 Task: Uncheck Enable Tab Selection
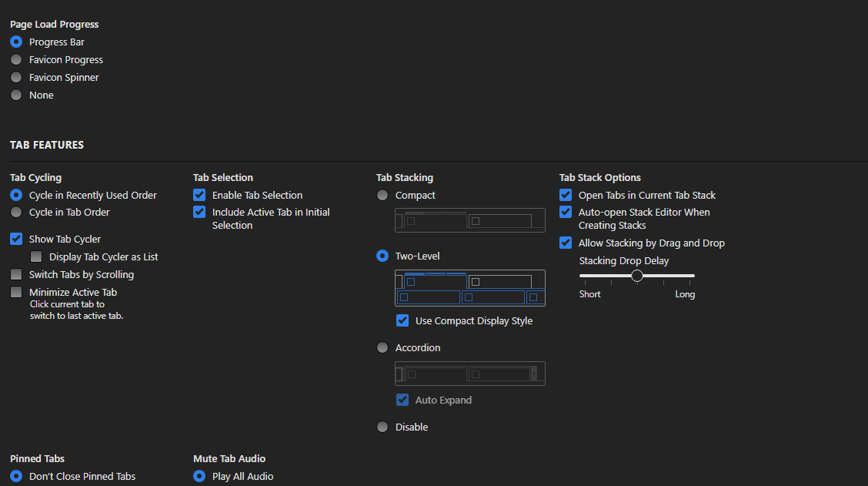point(199,196)
